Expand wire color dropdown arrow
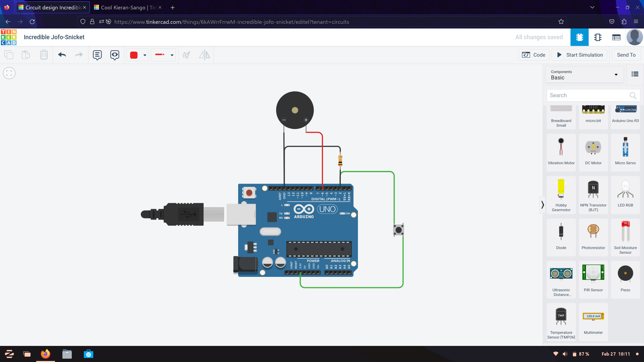 145,55
